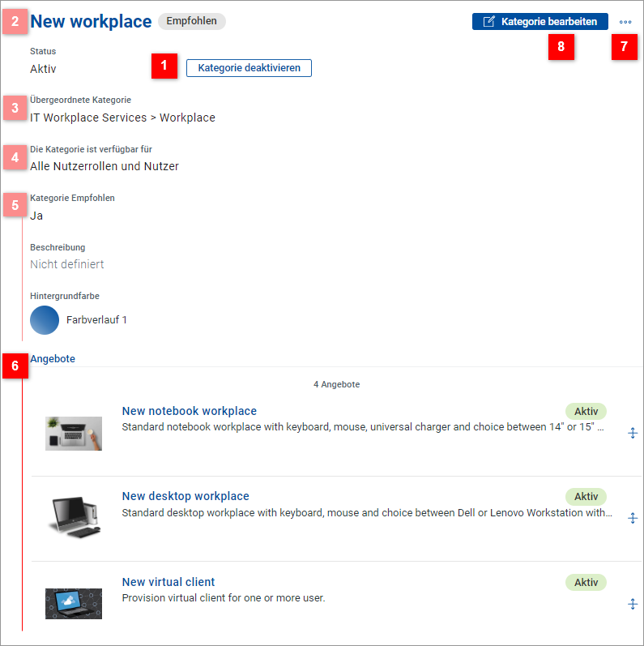Click the desktop workplace thumbnail image
Viewport: 644px width, 646px height.
(x=74, y=516)
